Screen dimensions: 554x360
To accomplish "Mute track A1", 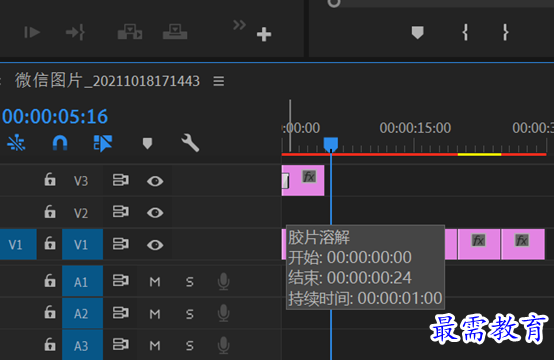I will pos(155,282).
